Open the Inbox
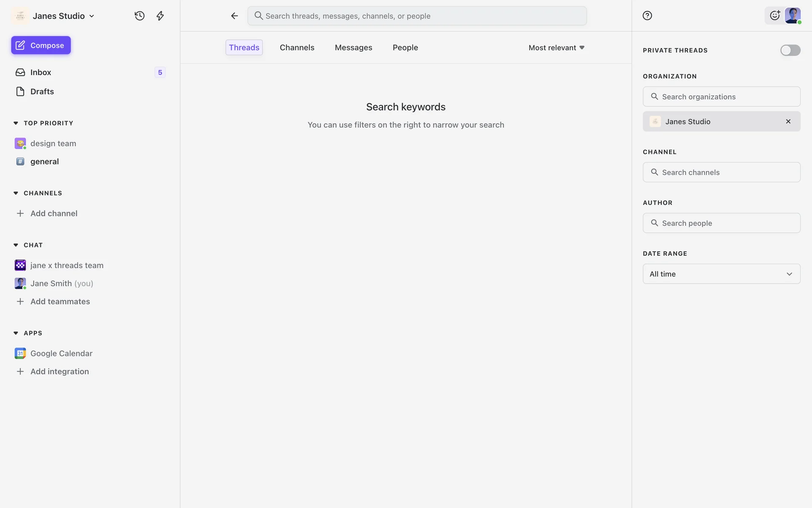Image resolution: width=812 pixels, height=508 pixels. tap(41, 72)
